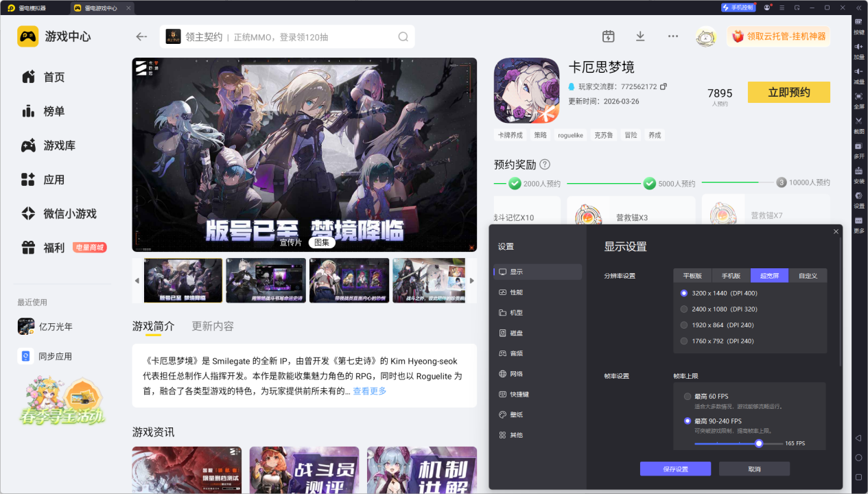The height and width of the screenshot is (494, 868).
Task: Open the 壁纸 settings category
Action: (x=537, y=414)
